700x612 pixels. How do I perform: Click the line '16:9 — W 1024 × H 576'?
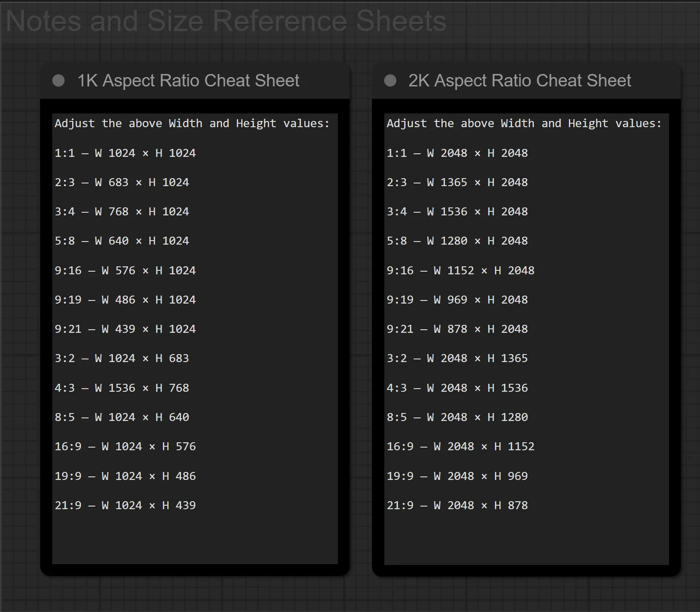125,446
